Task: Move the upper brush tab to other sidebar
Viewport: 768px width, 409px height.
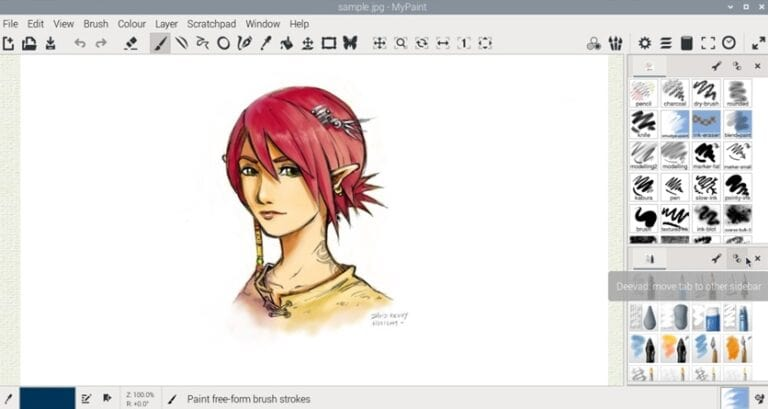Action: click(x=737, y=66)
